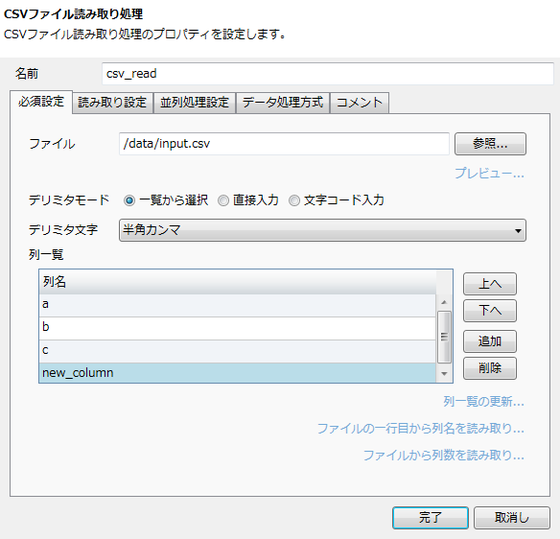Click the column list scroll-down arrow
The image size is (560, 539).
point(444,374)
